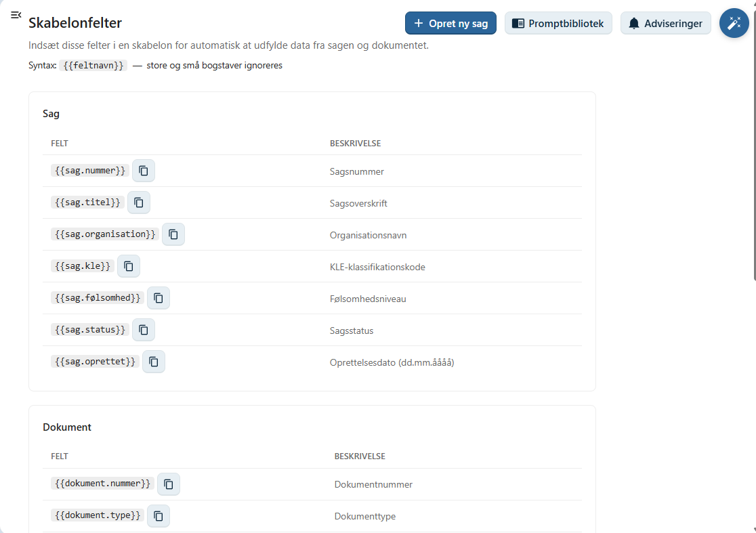756x533 pixels.
Task: Click the Følsomhedsniveau description
Action: 368,299
